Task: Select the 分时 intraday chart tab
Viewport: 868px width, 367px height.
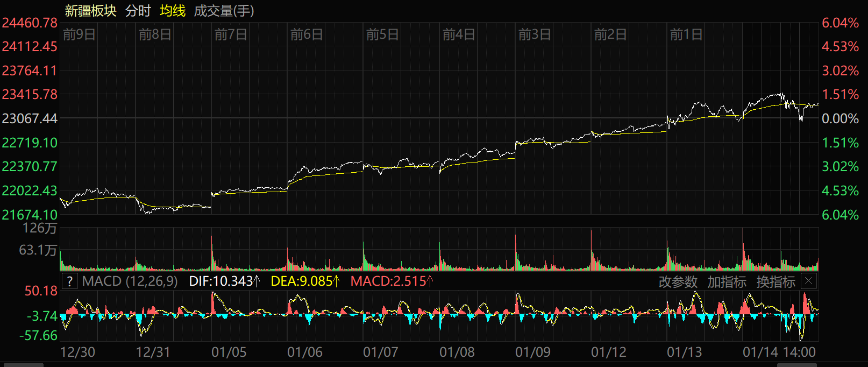Action: tap(138, 11)
